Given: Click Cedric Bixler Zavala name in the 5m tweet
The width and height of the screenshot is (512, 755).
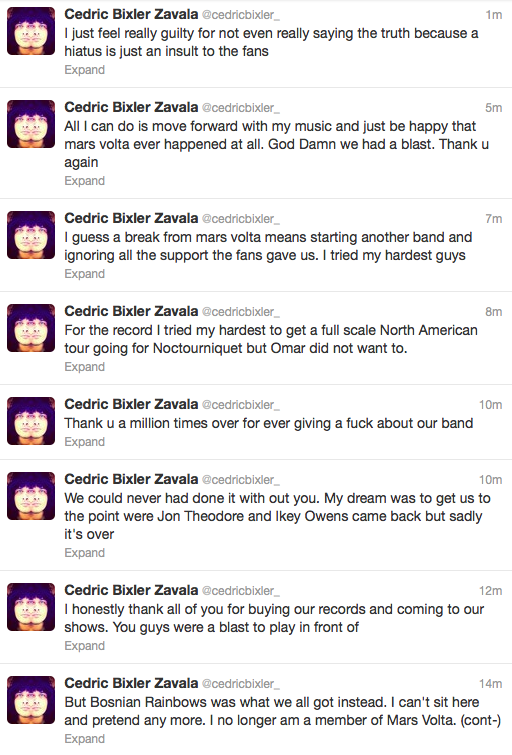Looking at the screenshot, I should tap(131, 107).
